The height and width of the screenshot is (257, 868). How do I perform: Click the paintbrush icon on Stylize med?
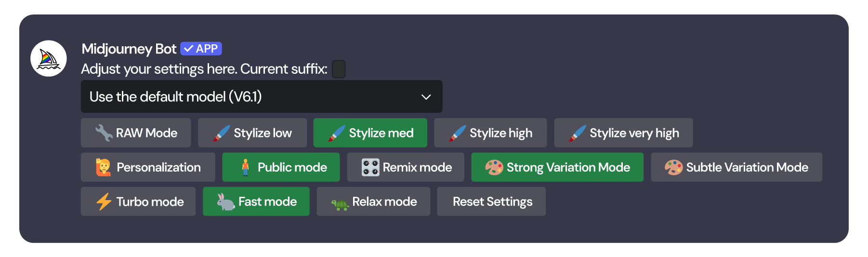click(x=337, y=133)
